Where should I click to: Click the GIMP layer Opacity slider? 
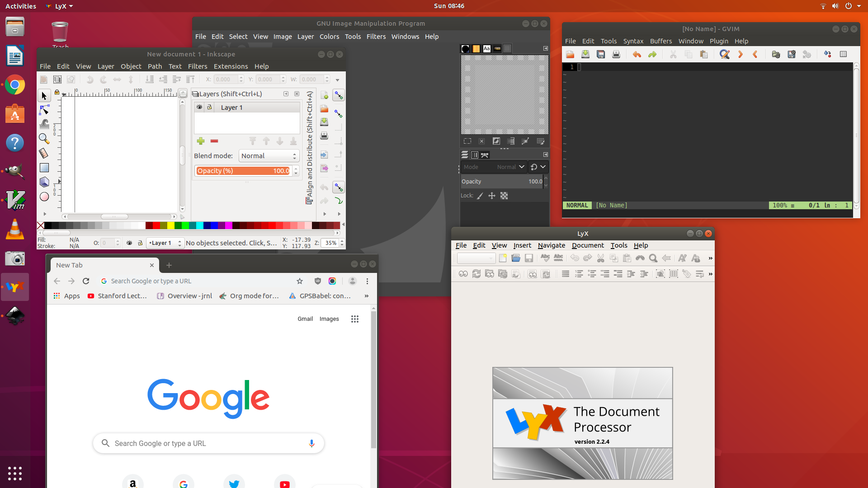point(502,181)
